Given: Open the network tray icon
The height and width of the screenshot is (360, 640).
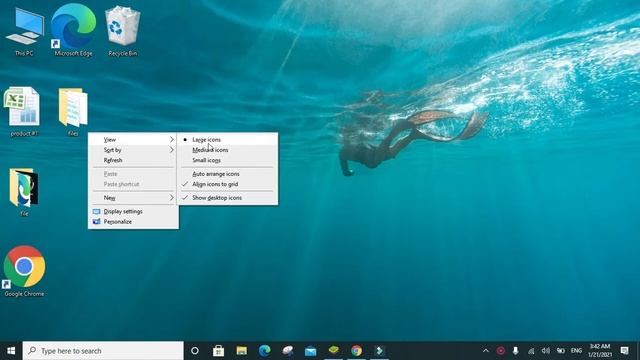Looking at the screenshot, I should [531, 351].
